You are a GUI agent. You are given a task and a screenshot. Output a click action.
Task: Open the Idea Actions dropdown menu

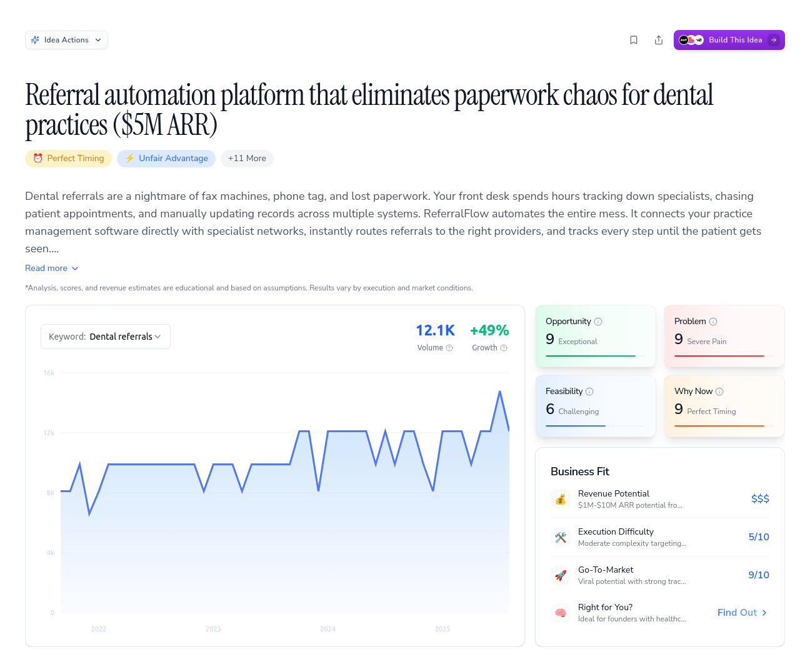(66, 40)
